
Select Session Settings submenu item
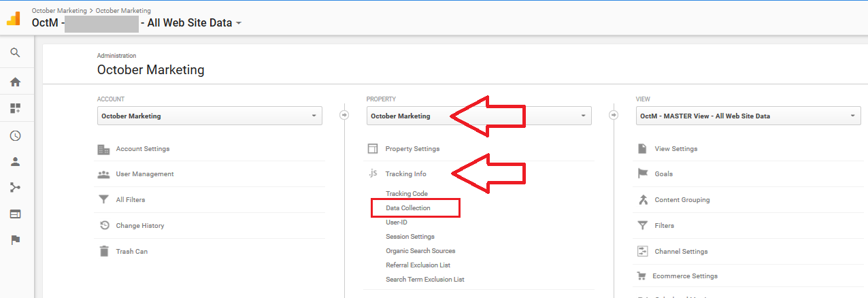[410, 237]
